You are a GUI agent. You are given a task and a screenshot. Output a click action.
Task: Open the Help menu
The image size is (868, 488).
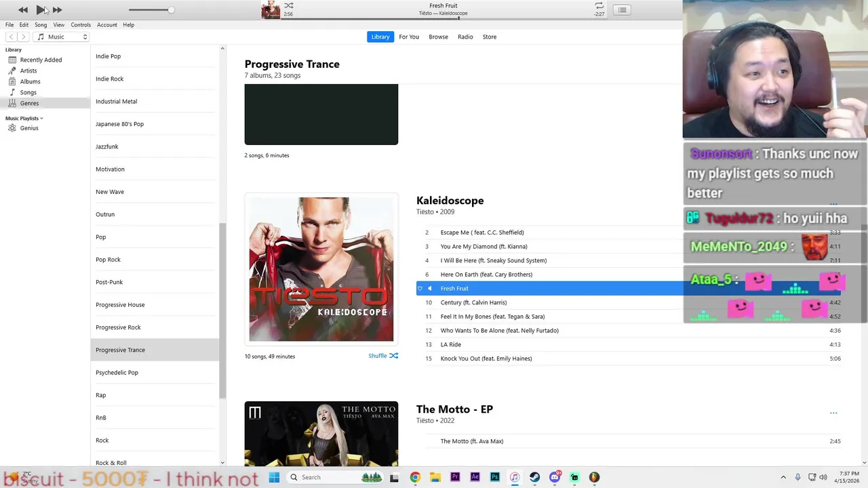128,25
